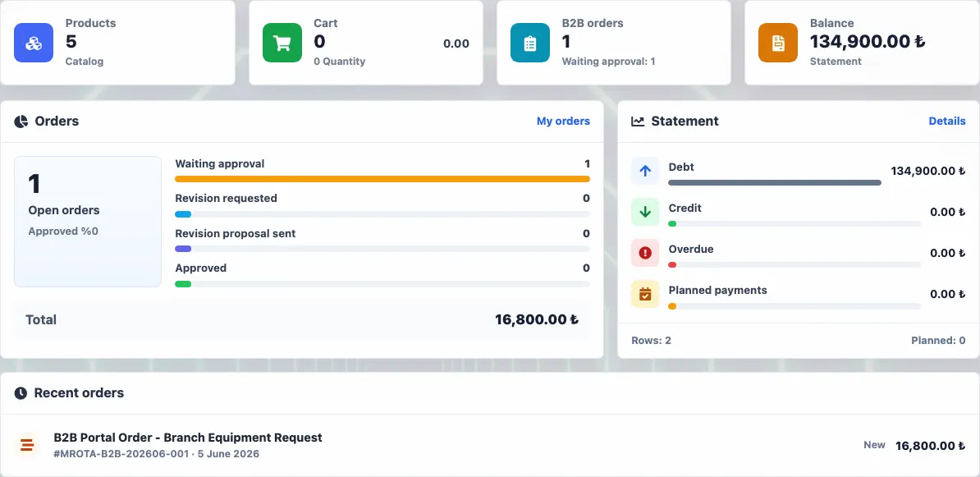The width and height of the screenshot is (980, 477).
Task: Click the gray Debt progress bar
Action: (774, 182)
